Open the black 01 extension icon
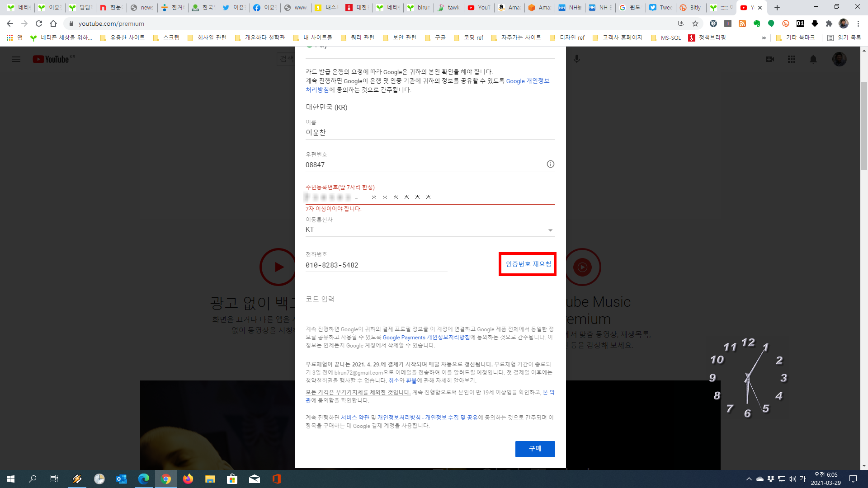This screenshot has height=488, width=868. tap(800, 23)
